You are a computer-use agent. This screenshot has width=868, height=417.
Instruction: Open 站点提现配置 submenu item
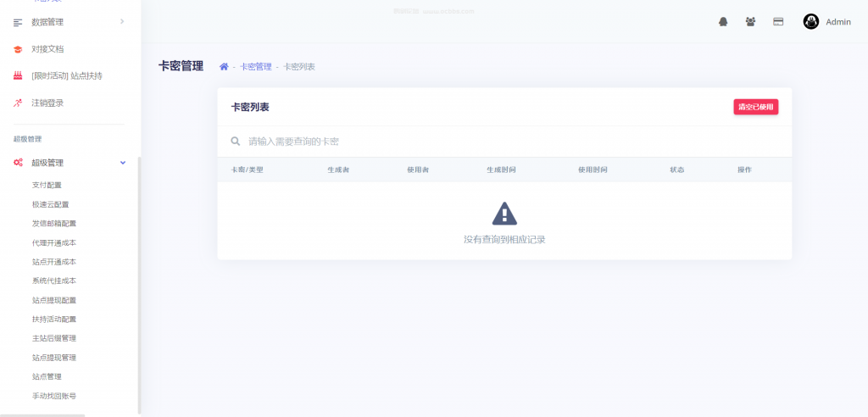click(54, 300)
